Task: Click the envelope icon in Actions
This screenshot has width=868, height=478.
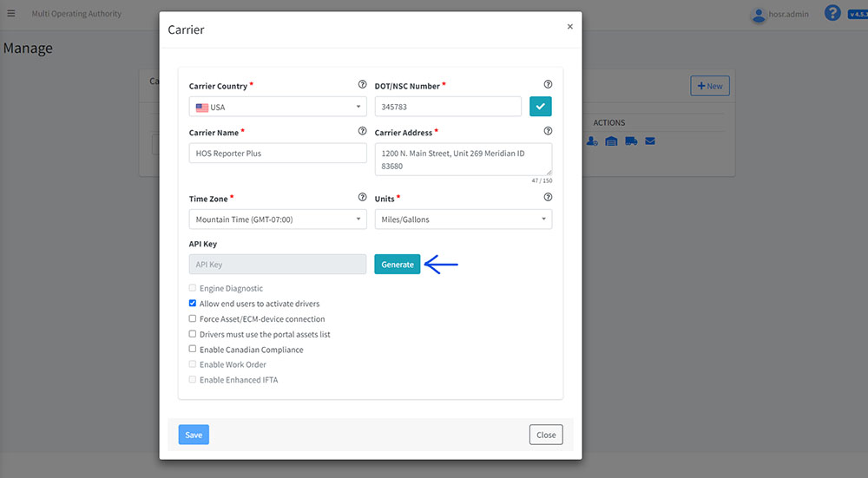Action: (650, 141)
